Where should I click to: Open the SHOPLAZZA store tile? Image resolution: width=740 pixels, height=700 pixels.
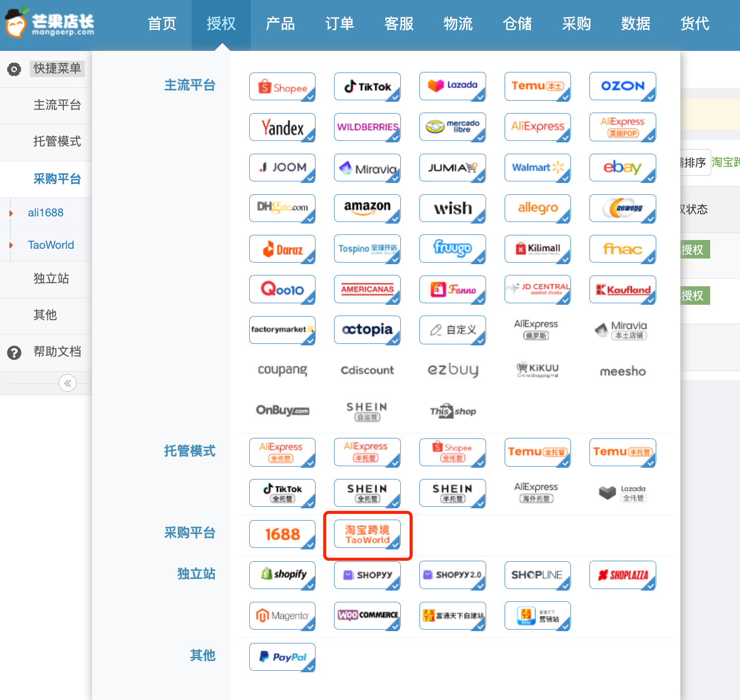(622, 575)
